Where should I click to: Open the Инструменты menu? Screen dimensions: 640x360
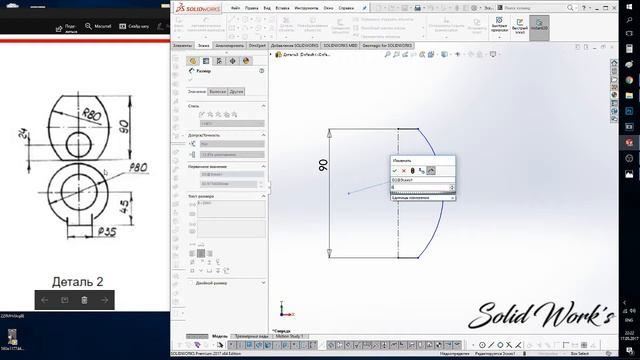pos(306,8)
